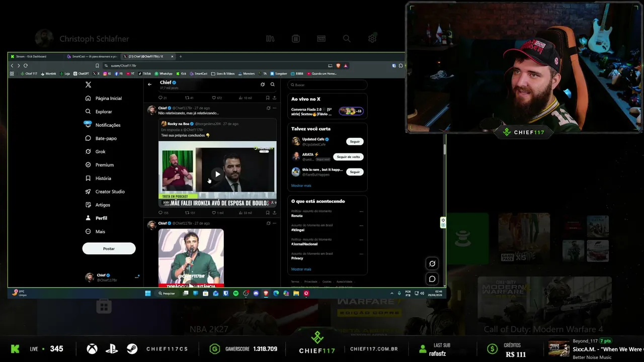Click the Buscar search field
Screen dimensions: 644x362
[x=328, y=85]
